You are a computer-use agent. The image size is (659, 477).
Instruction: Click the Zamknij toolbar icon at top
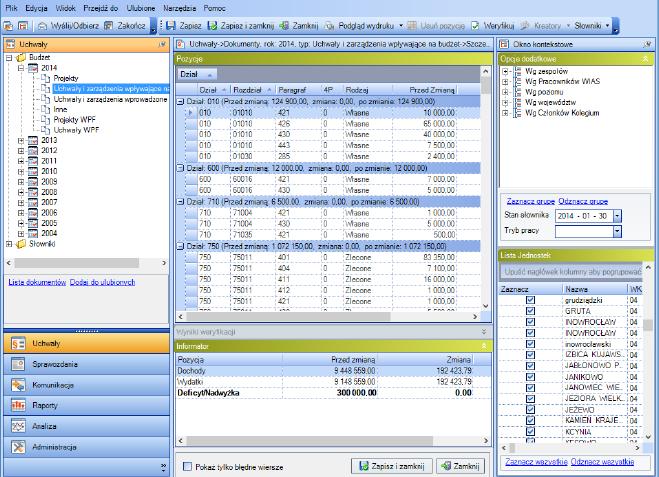(x=284, y=26)
